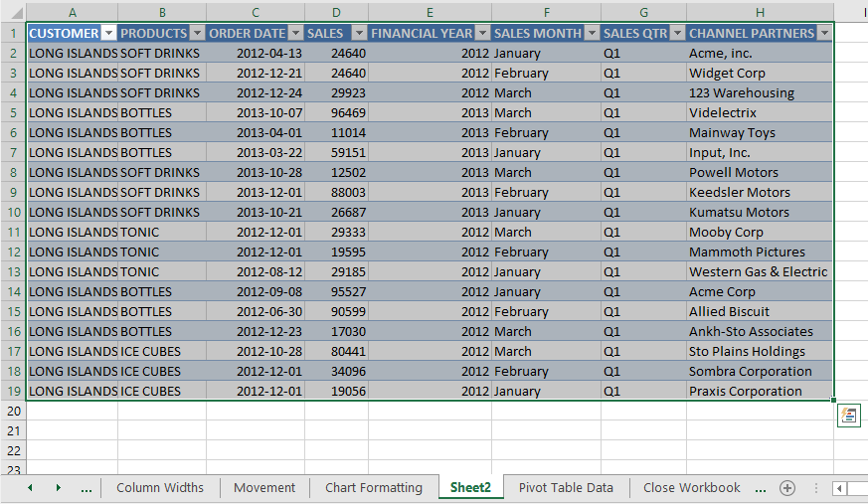
Task: Show more sheets via right ellipsis
Action: pos(761,488)
